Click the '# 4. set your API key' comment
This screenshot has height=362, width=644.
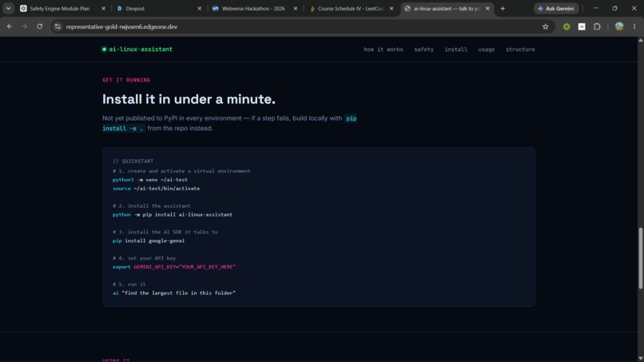pyautogui.click(x=144, y=258)
